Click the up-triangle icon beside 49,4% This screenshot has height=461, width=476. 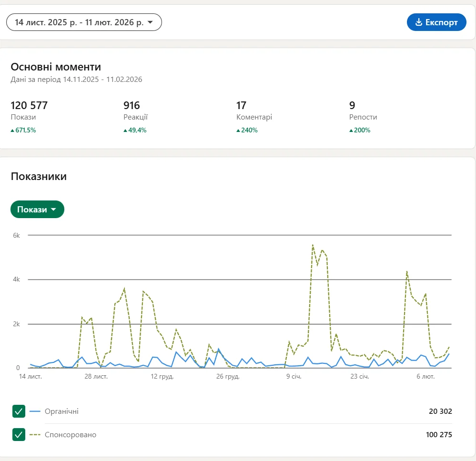tap(125, 130)
